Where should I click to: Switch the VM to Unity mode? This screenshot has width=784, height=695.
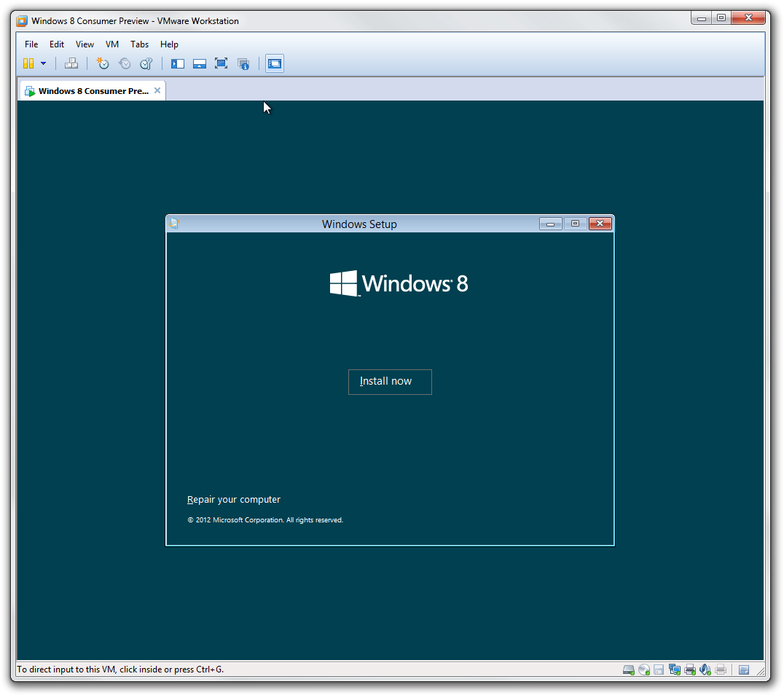tap(243, 63)
